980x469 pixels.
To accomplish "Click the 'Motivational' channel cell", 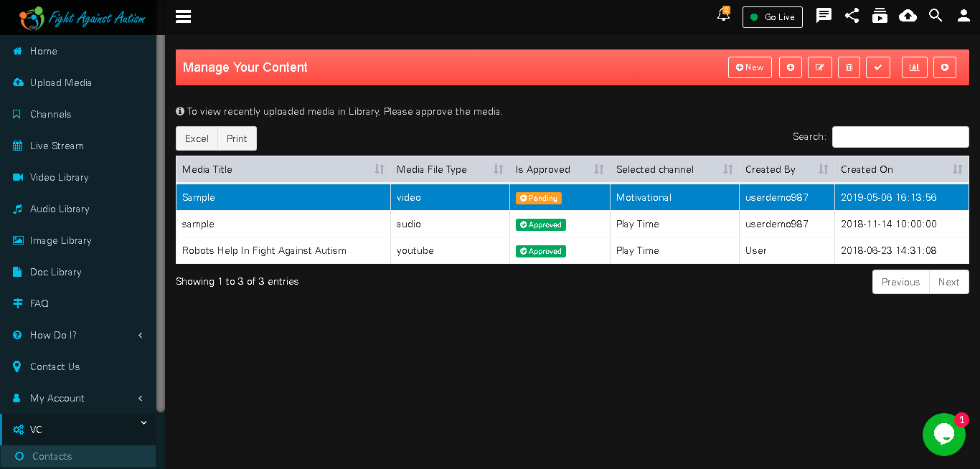I will click(674, 197).
